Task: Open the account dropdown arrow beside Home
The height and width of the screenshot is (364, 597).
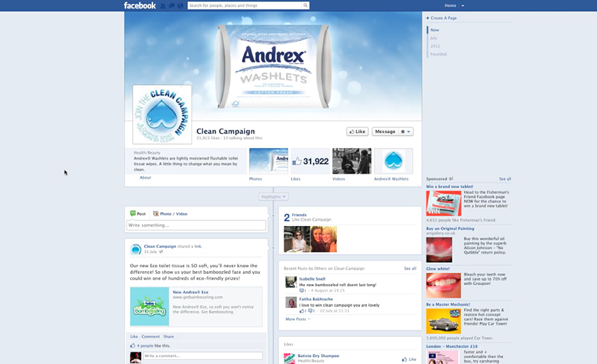Action: pos(463,6)
